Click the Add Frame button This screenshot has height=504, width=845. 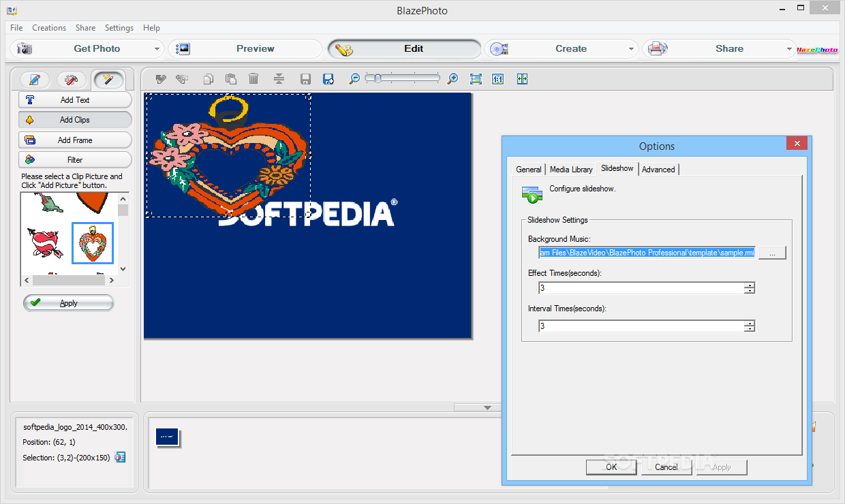tap(75, 140)
